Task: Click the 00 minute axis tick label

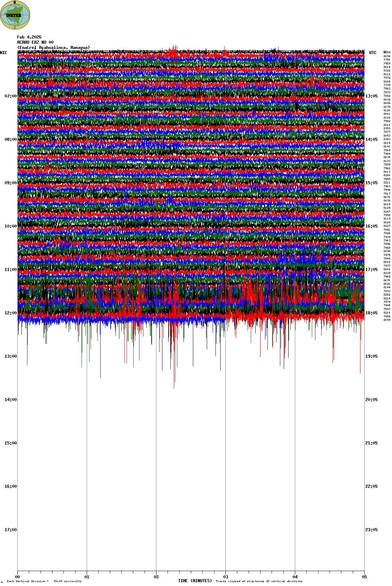Action: (18, 577)
